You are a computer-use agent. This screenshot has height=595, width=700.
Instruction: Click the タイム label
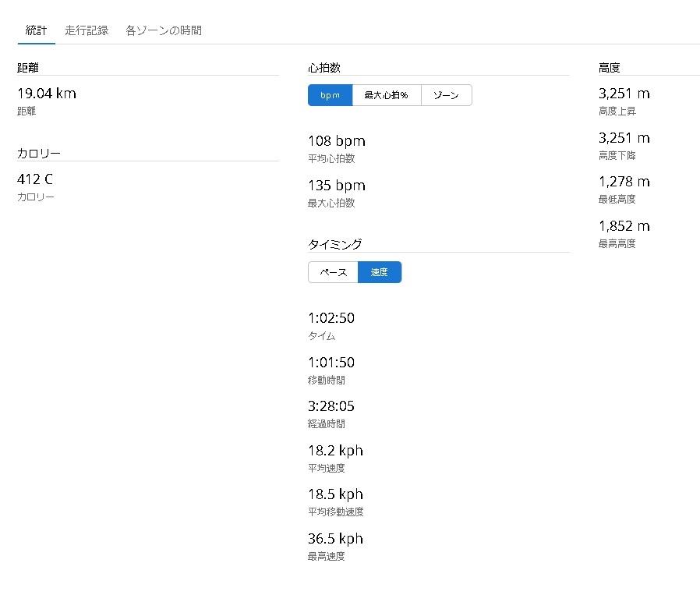(x=321, y=336)
